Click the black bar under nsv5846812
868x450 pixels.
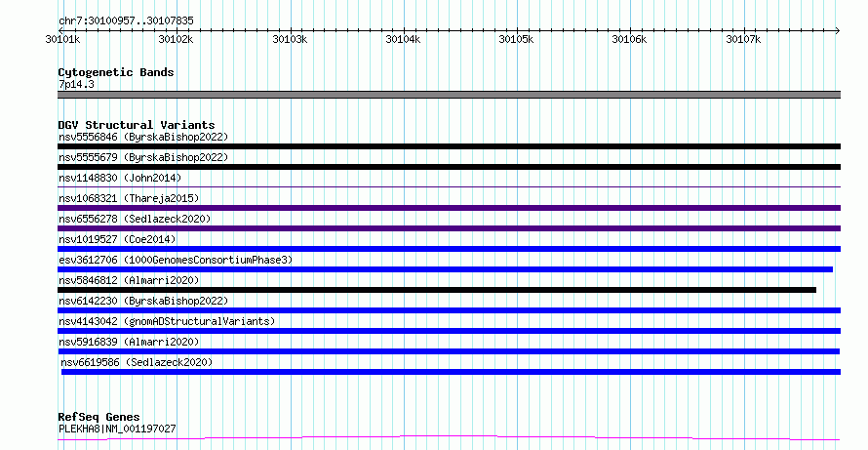coord(437,290)
